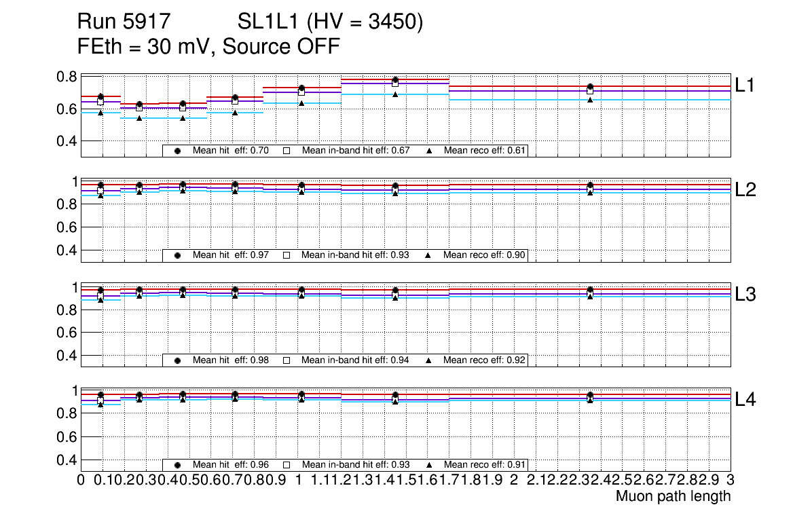Click the triangle marker in L3 legend
Viewport: 812px width, 524px height.
coord(428,360)
